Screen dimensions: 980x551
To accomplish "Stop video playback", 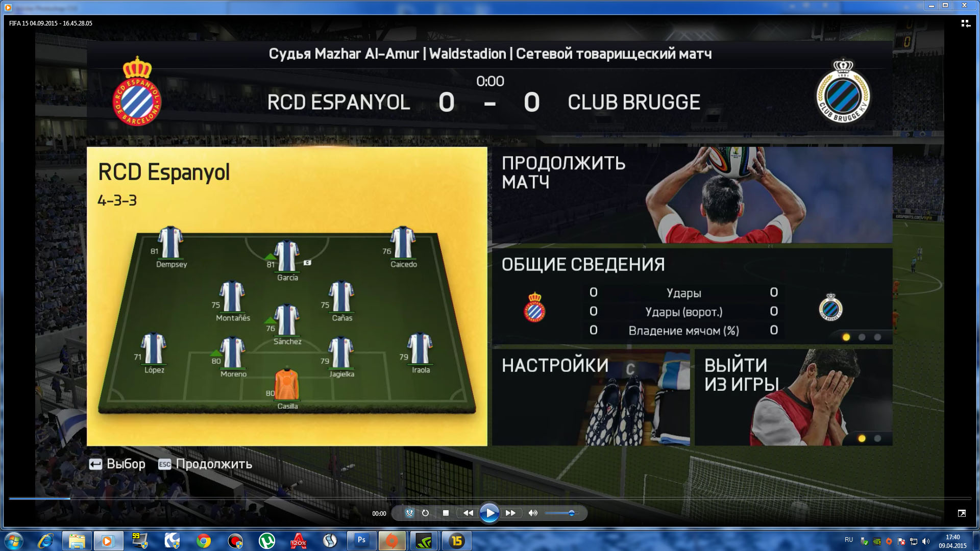I will click(x=446, y=513).
